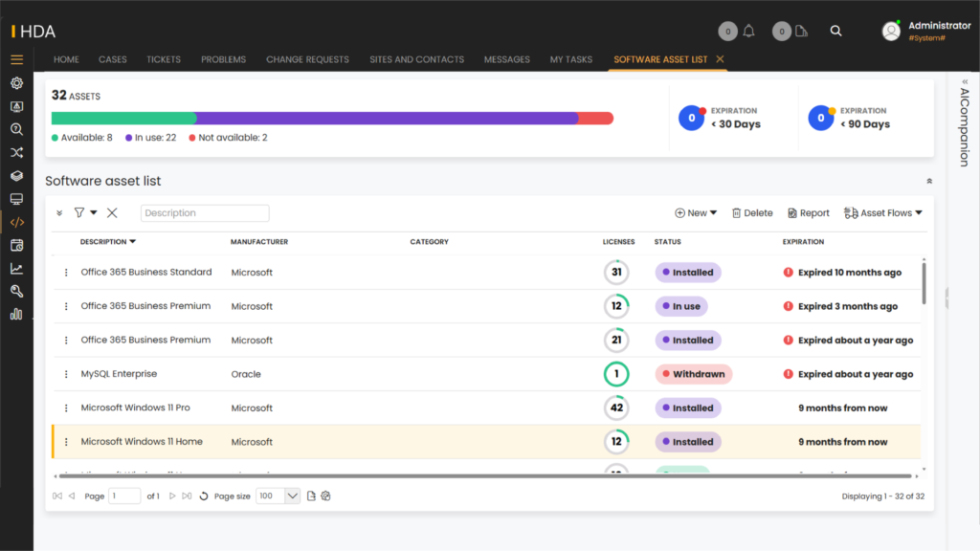Open the bar chart reports icon in the sidebar

coord(17,314)
